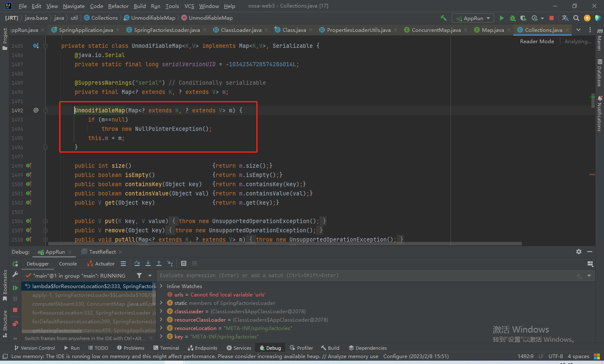Screen dimensions: 604x364
Task: Open the translate tool icon
Action: click(x=565, y=18)
